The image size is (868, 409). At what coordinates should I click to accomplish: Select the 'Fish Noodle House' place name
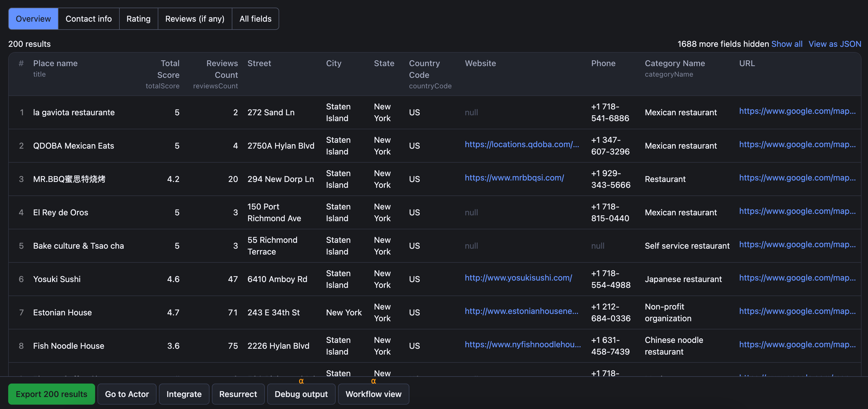(x=68, y=346)
